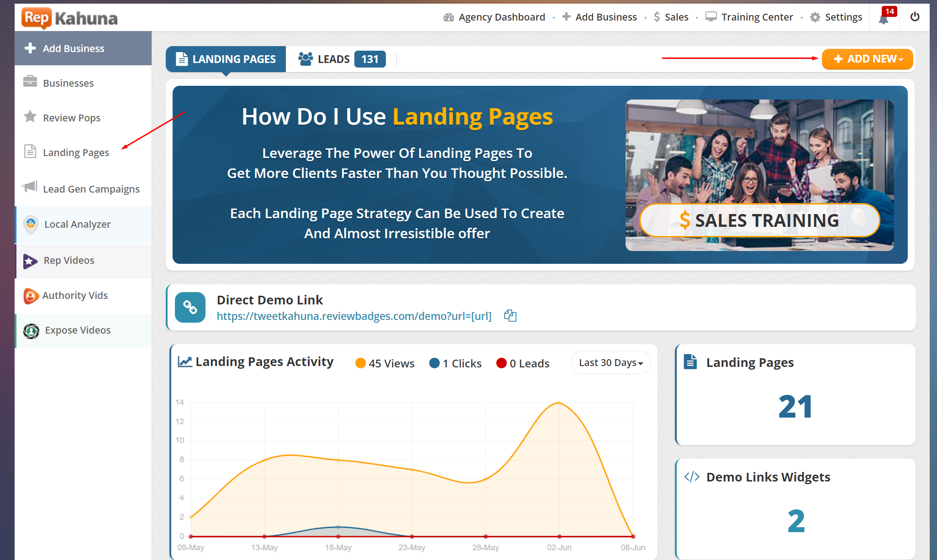
Task: Open Local Analyzer from the sidebar
Action: click(77, 224)
